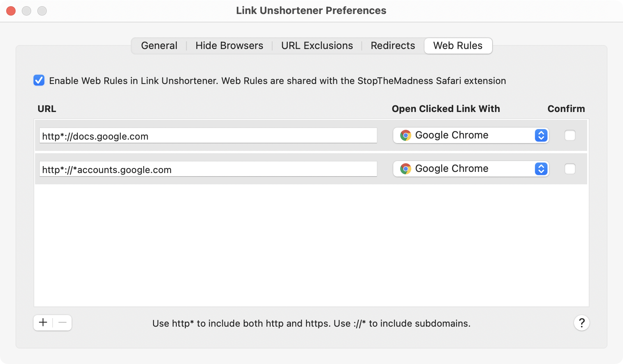
Task: Disable the Enable Web Rules checkbox
Action: tap(39, 80)
